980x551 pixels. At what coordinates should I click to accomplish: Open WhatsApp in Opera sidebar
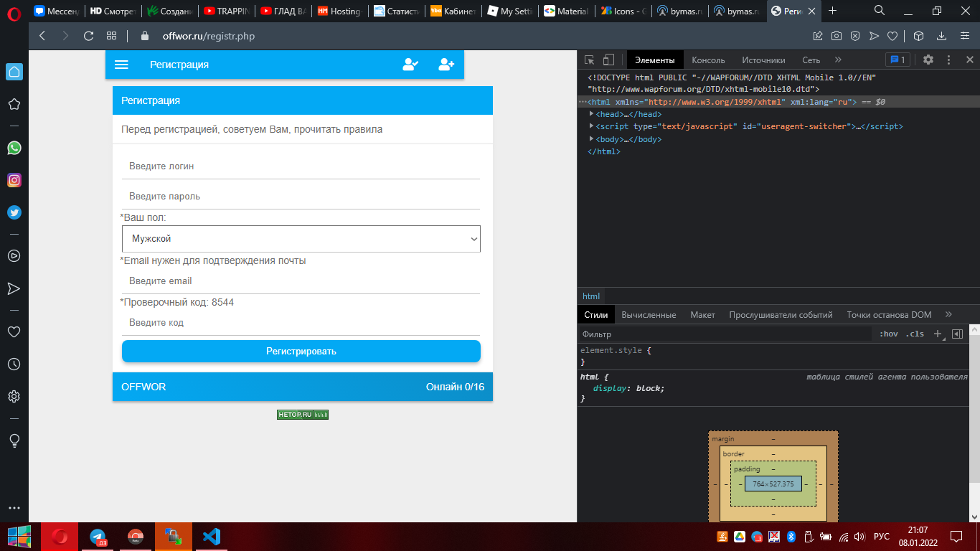[x=14, y=148]
